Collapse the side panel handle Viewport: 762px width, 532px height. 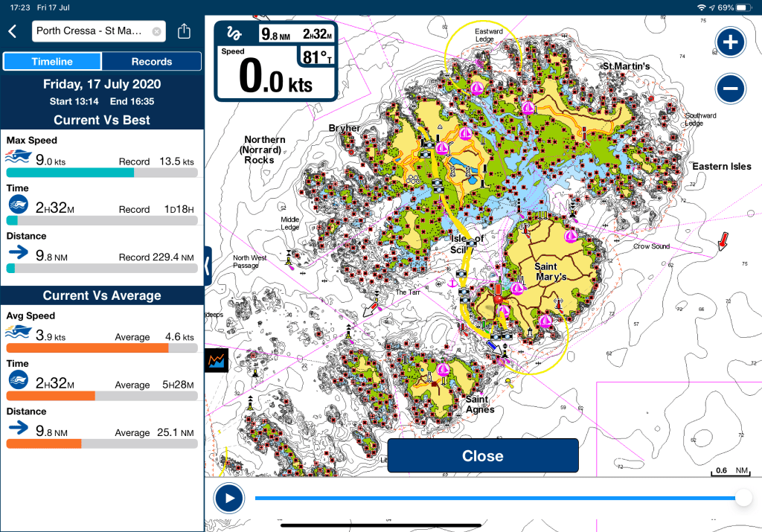point(208,266)
